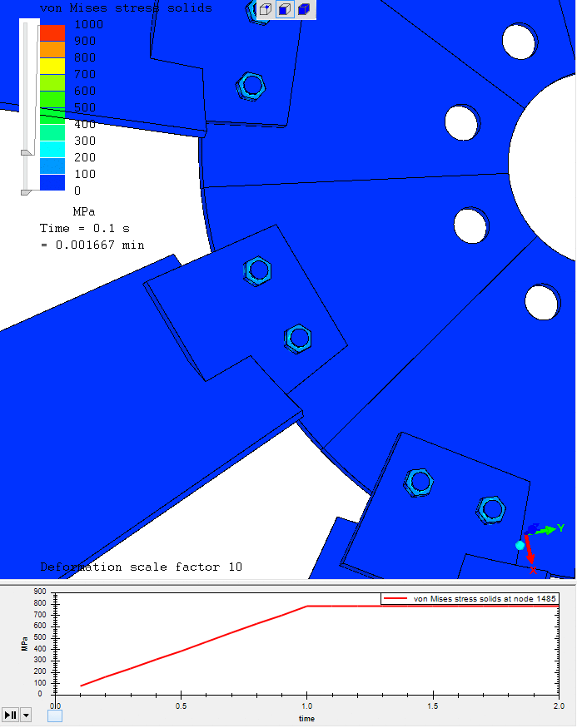Click the orange 900 MPa legend swatch

pyautogui.click(x=52, y=50)
